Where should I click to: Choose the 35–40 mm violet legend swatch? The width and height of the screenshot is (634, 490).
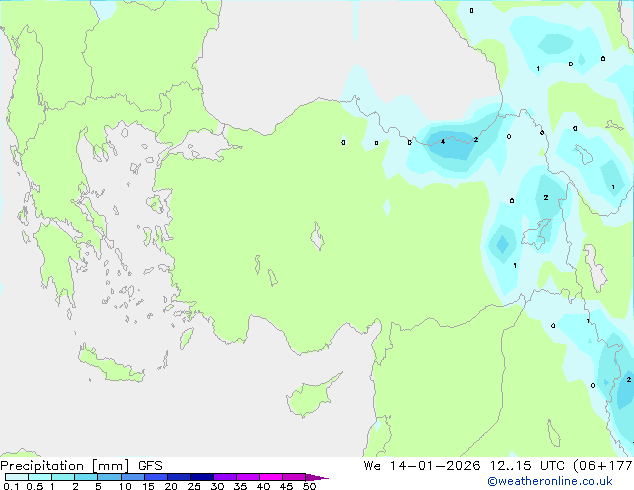click(248, 477)
